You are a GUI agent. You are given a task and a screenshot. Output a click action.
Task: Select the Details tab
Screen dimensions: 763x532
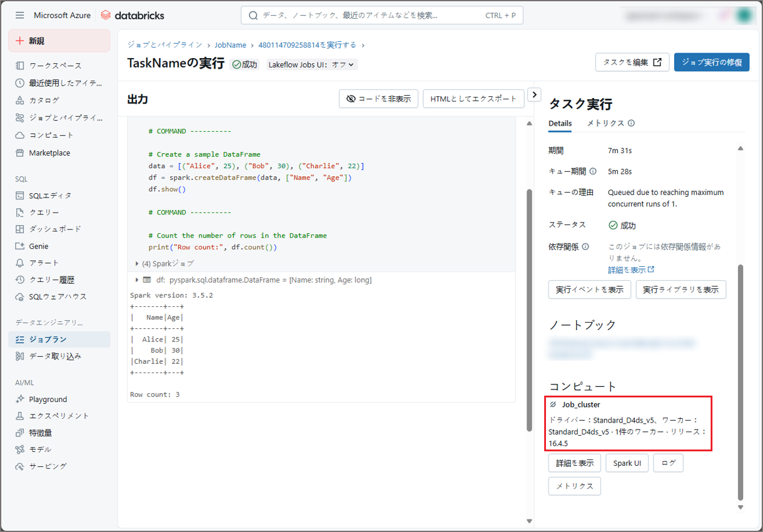[x=560, y=123]
